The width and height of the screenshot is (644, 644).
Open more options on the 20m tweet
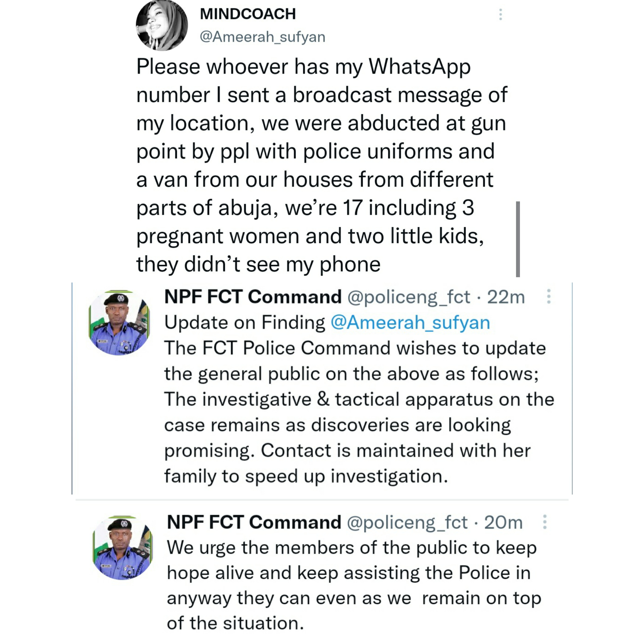pos(545,522)
